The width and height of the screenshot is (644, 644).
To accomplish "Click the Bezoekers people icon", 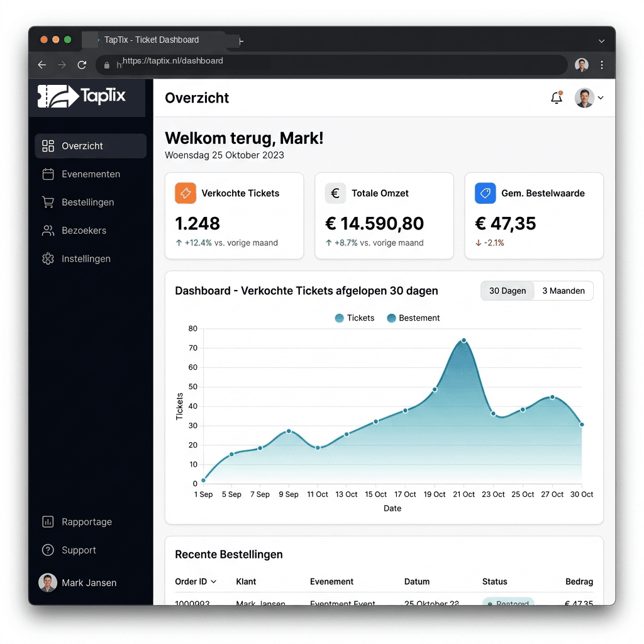I will pos(48,230).
